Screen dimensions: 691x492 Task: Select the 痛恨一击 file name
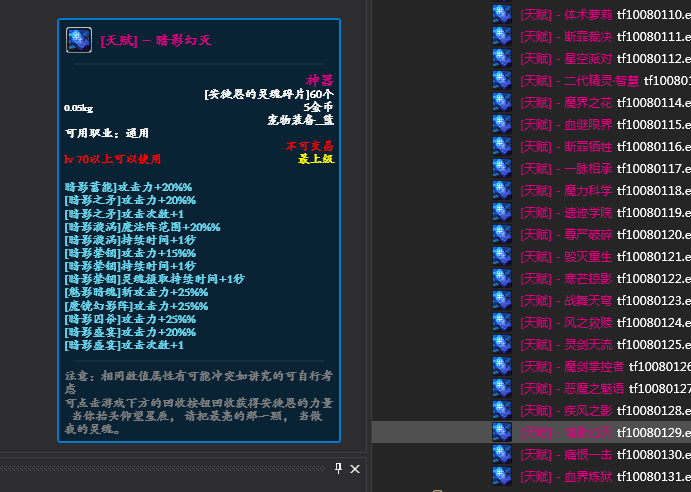[654, 455]
